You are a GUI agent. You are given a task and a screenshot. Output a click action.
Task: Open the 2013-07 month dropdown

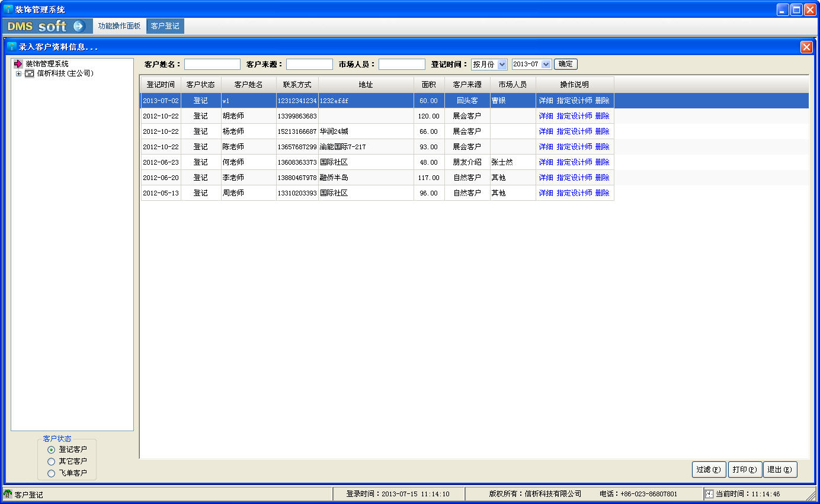tap(546, 64)
